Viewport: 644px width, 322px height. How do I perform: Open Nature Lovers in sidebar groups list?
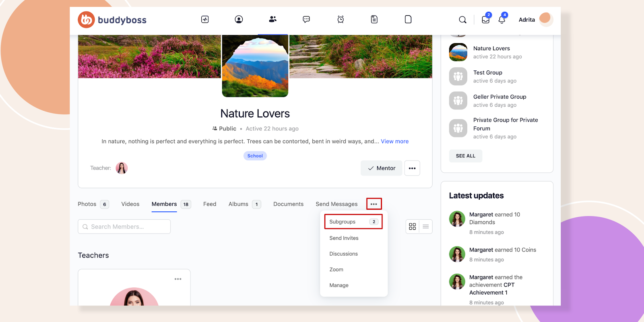pyautogui.click(x=491, y=48)
